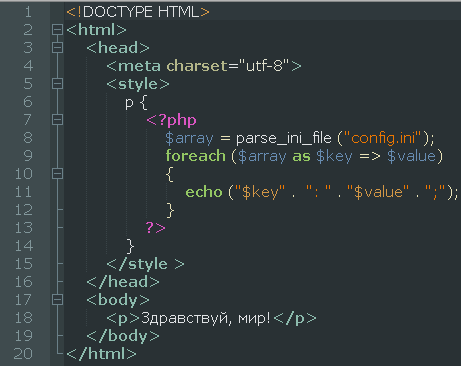Click the $key variable on line 9
The image size is (461, 366).
point(334,156)
